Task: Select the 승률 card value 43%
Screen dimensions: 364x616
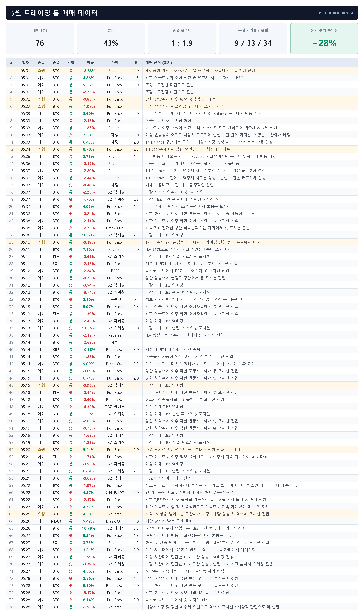Action: coord(111,43)
